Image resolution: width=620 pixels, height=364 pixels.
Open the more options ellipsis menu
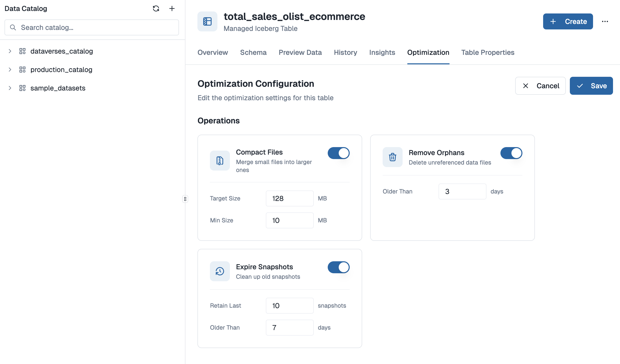pyautogui.click(x=605, y=21)
